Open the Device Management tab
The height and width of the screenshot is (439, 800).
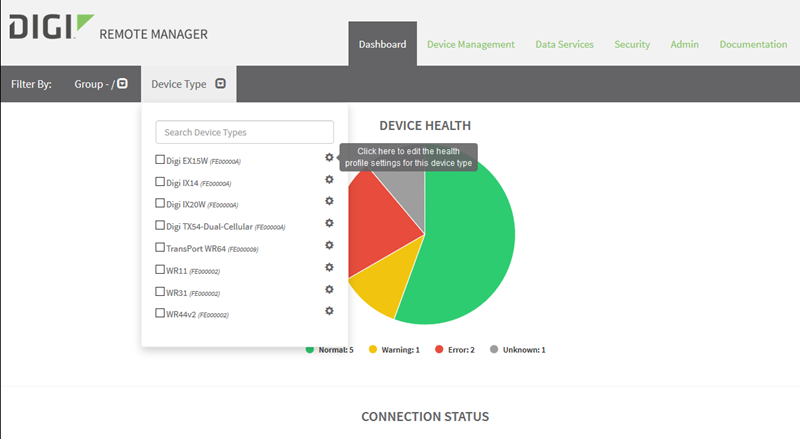point(470,44)
